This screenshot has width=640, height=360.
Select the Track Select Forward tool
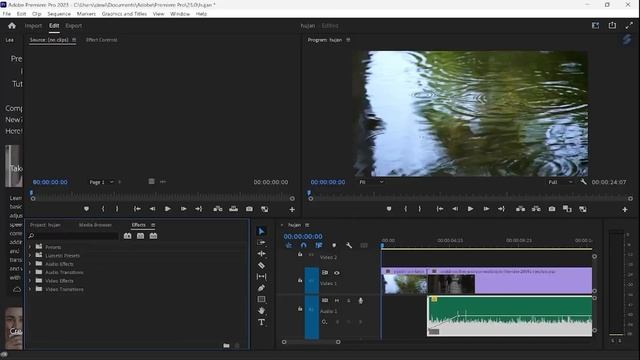(261, 242)
